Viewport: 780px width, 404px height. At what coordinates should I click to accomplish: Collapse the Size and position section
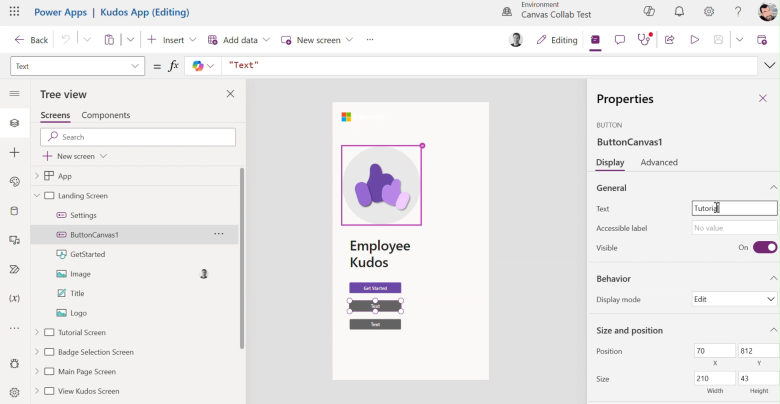pos(773,330)
